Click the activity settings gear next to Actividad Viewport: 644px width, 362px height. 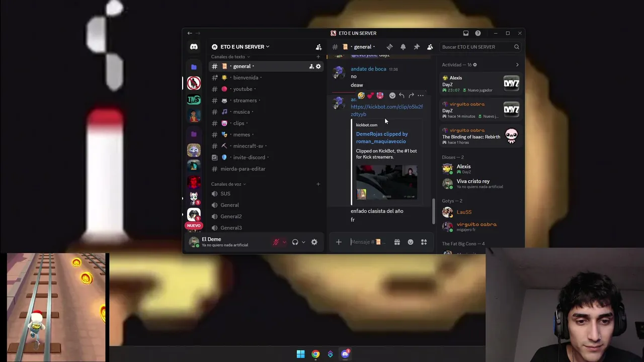coord(474,65)
